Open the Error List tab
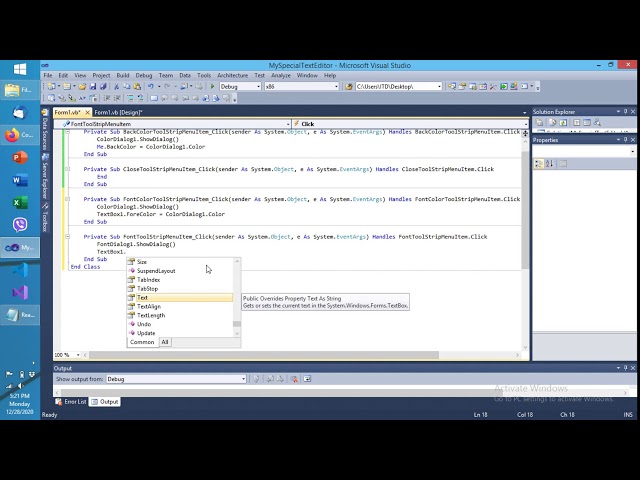Viewport: 640px width, 480px height. point(71,402)
